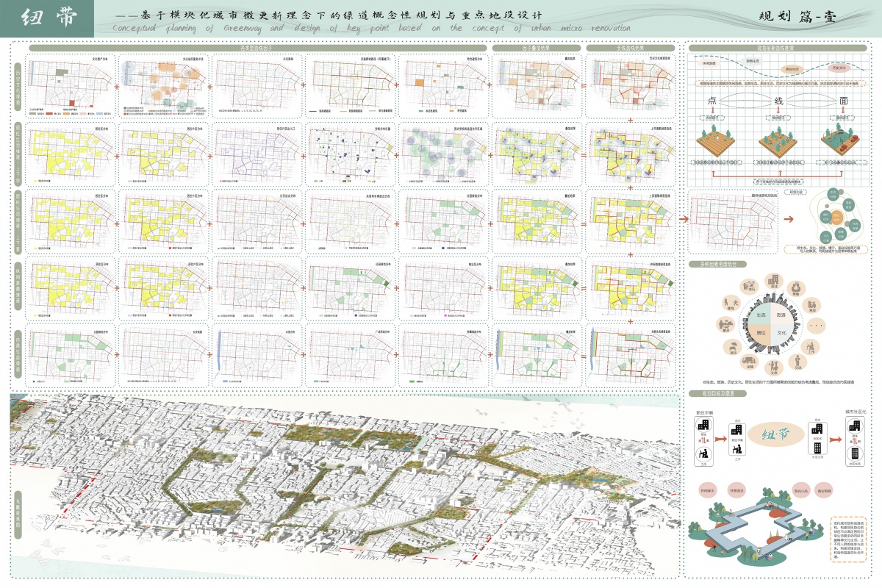Click the 纽带 main title

(x=47, y=18)
